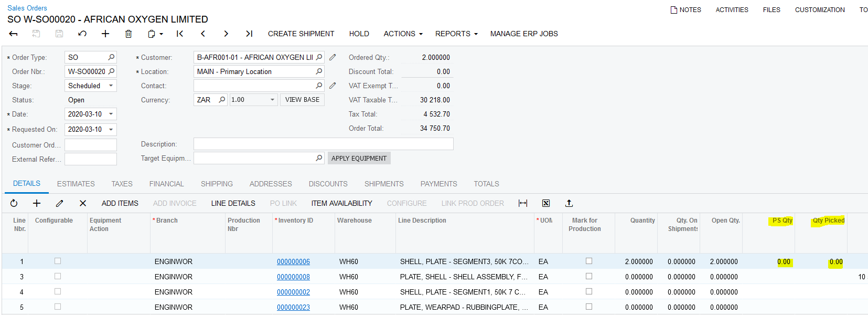The image size is (868, 315).
Task: Open the Financial tab
Action: [166, 184]
